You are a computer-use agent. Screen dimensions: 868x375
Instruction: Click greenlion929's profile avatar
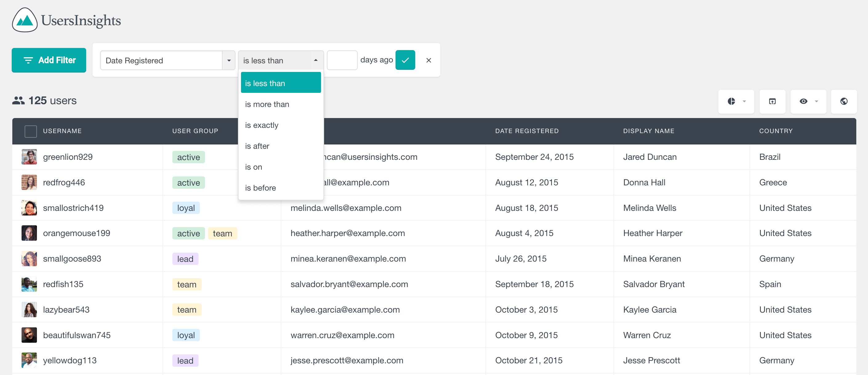(29, 156)
